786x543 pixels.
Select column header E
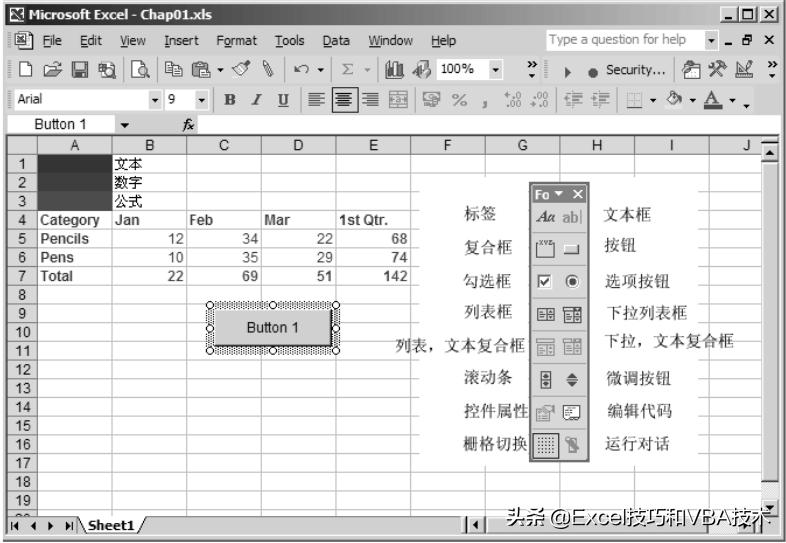[373, 145]
